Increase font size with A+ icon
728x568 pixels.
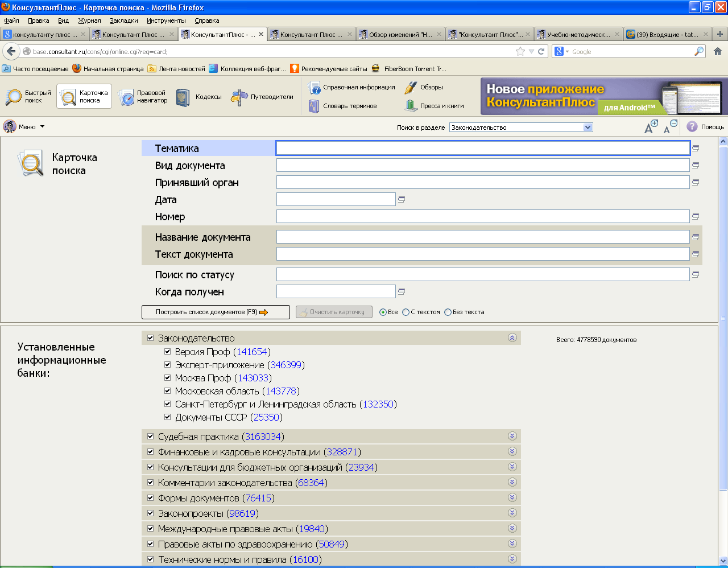click(650, 127)
